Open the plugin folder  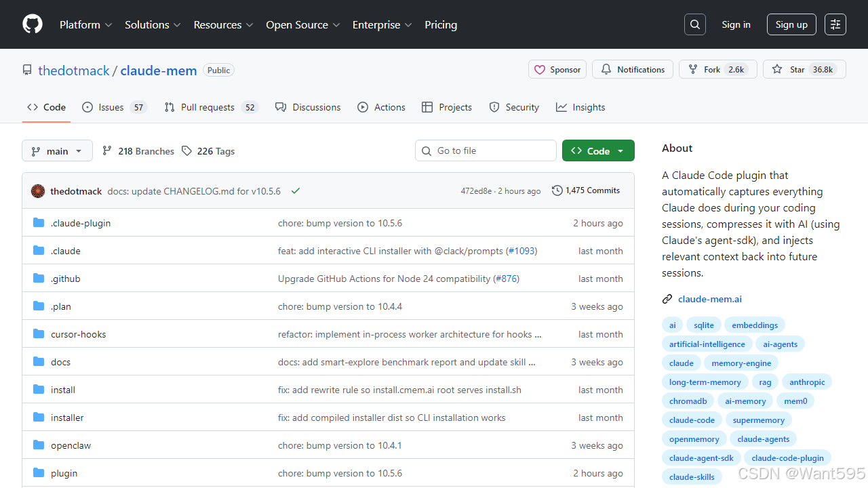pos(64,473)
